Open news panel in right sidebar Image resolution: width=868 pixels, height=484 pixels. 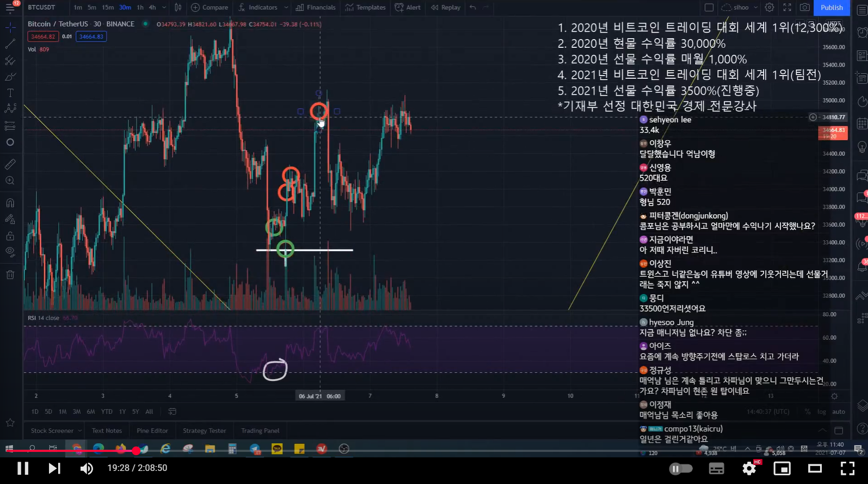(x=862, y=55)
